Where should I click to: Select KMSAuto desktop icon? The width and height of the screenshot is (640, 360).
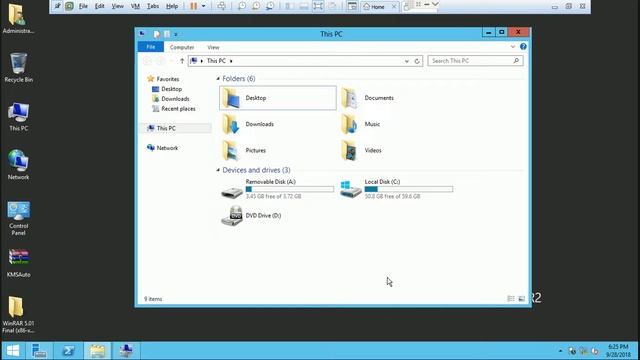(18, 263)
